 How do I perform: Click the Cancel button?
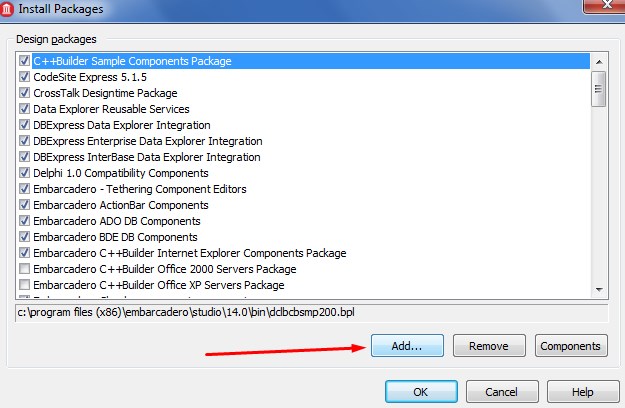coord(502,392)
